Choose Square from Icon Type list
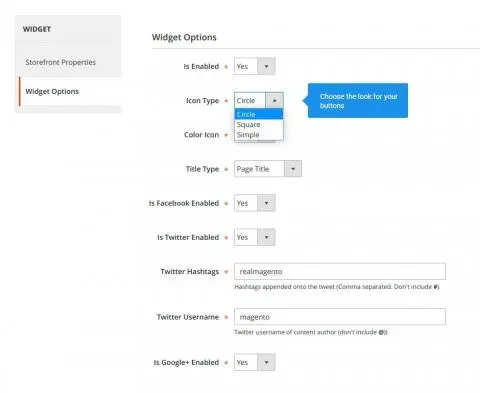The width and height of the screenshot is (480, 393). click(x=259, y=125)
